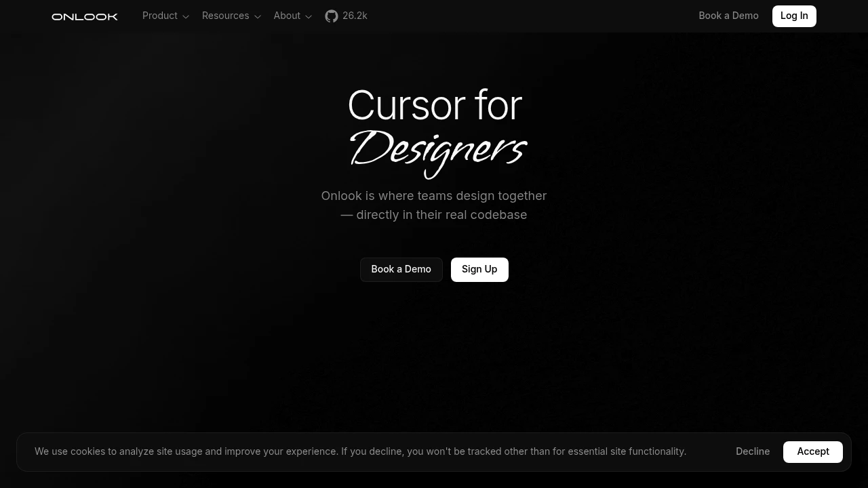Viewport: 868px width, 488px height.
Task: Click the 26.2k GitHub star count
Action: [x=355, y=16]
